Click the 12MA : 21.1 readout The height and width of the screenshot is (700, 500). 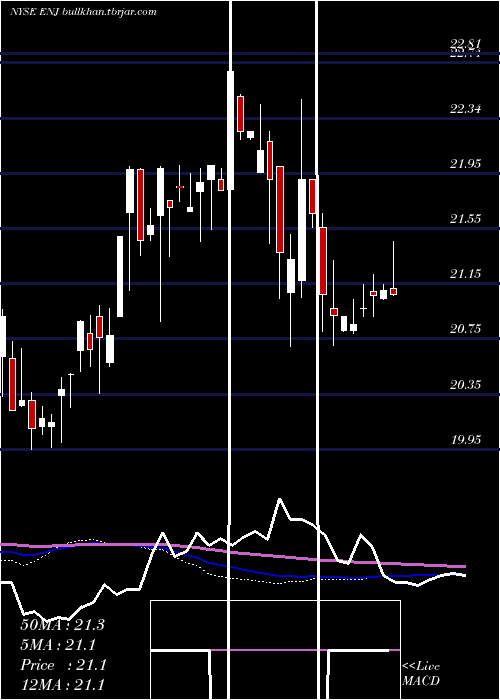point(62,685)
